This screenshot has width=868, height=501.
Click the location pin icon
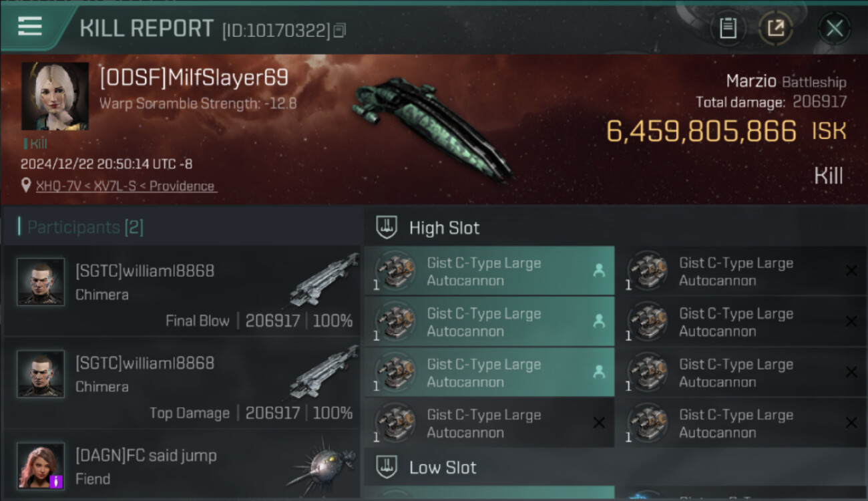click(26, 186)
